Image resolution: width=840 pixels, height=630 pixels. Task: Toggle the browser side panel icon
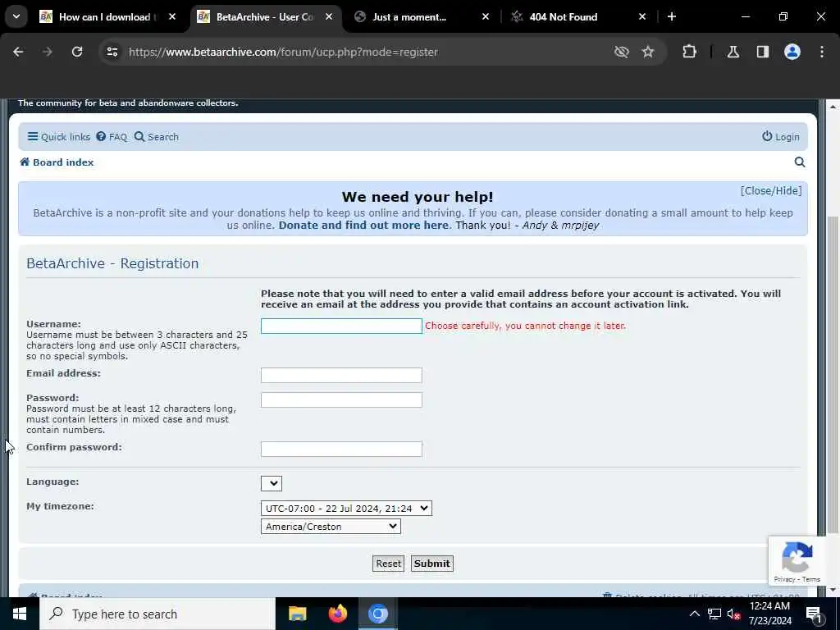tap(763, 52)
